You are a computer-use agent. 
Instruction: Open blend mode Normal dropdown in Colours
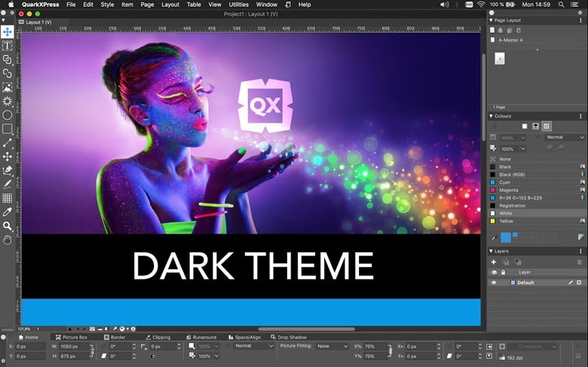565,137
